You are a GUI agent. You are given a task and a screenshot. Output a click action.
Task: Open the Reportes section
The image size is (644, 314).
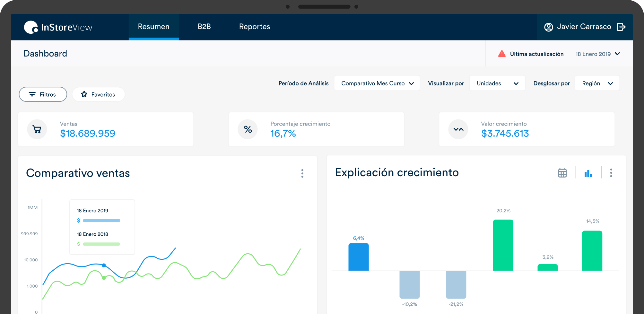pos(254,27)
